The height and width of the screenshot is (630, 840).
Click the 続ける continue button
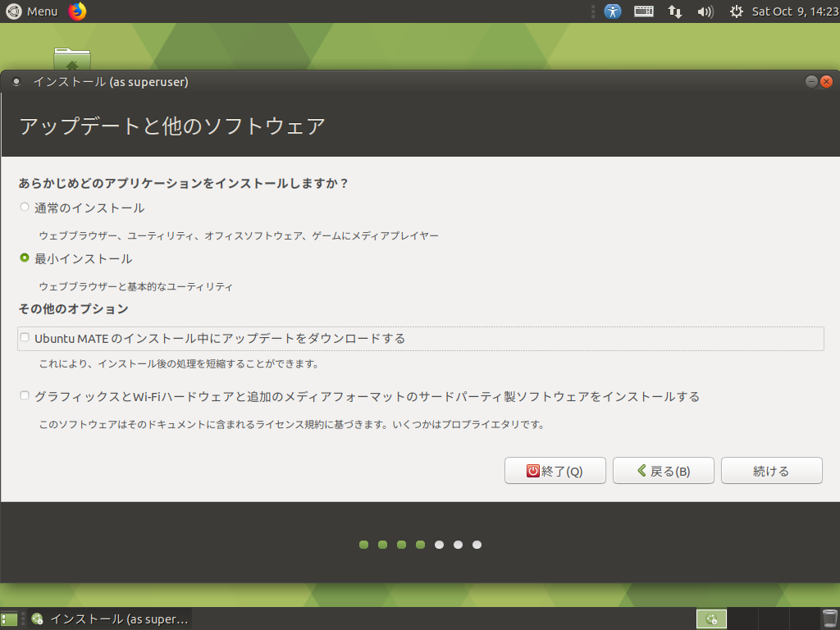coord(771,470)
